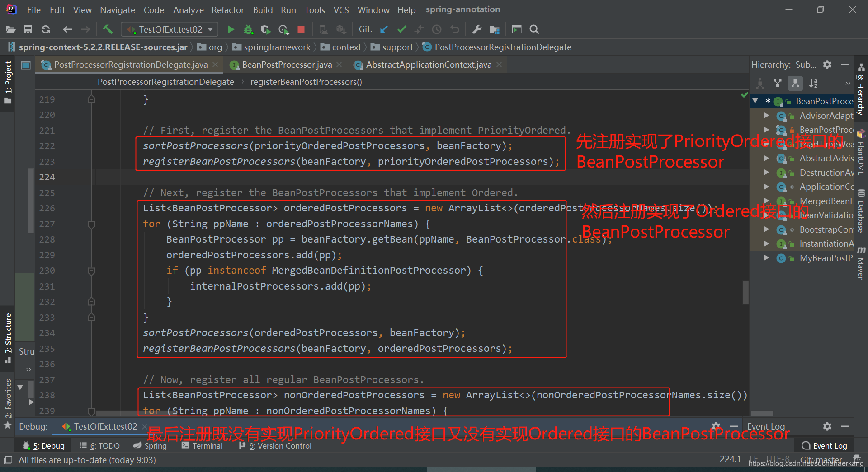
Task: Open the Terminal tool window
Action: (202, 446)
